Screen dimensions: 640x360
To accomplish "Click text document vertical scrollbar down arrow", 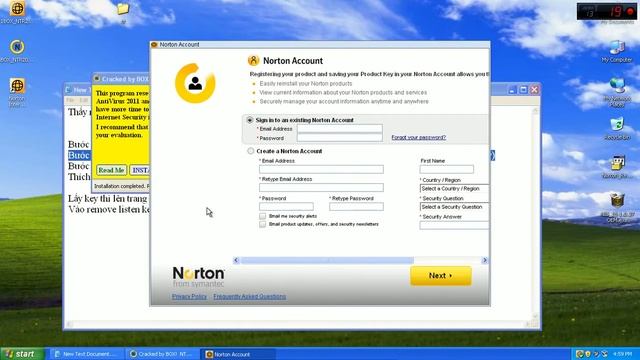I will pos(535,316).
